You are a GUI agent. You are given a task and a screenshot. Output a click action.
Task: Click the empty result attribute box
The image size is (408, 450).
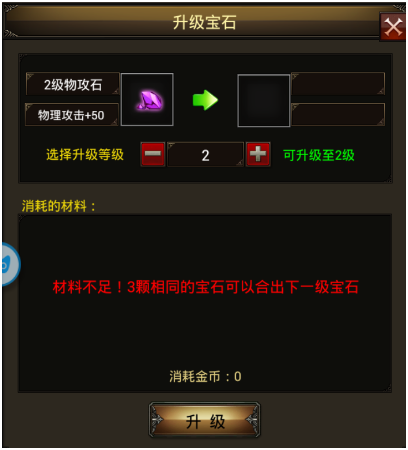click(338, 115)
